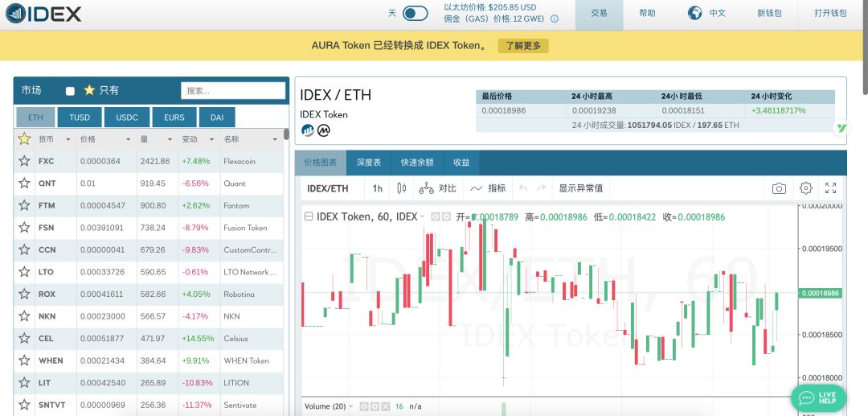
Task: Take a chart snapshot with camera icon
Action: click(779, 188)
